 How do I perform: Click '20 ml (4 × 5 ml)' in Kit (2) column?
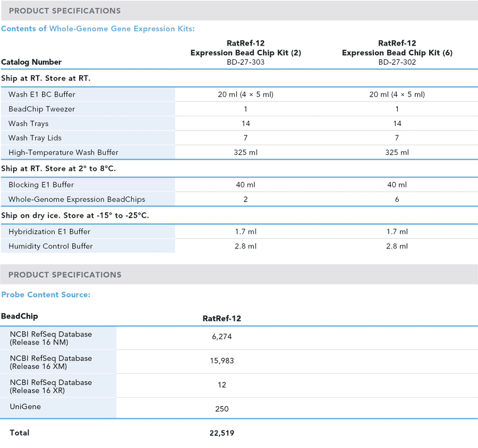pos(245,94)
